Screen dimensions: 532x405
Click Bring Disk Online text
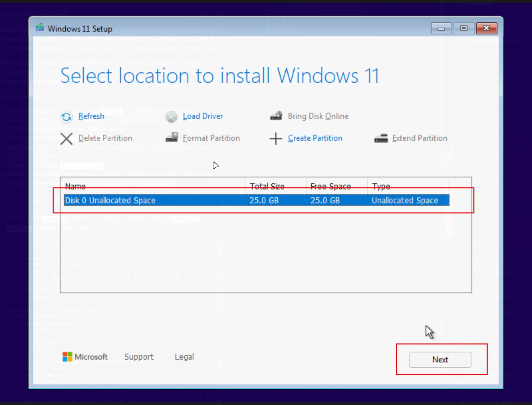(x=318, y=116)
